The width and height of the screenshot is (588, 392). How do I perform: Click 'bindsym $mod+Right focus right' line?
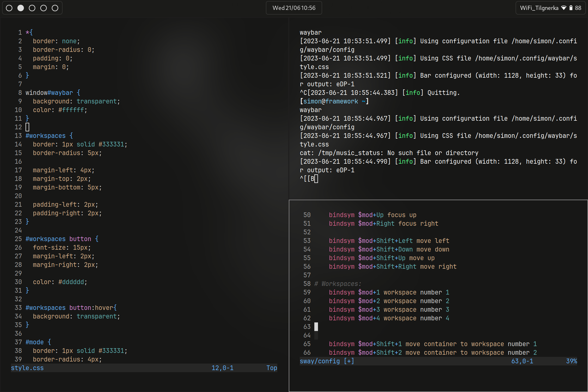tap(384, 224)
